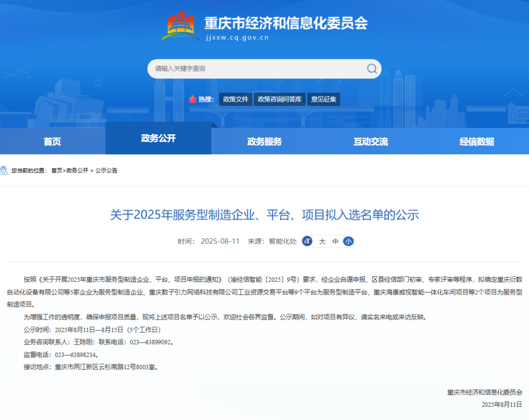Click 首页 in the breadcrumb path

point(57,171)
